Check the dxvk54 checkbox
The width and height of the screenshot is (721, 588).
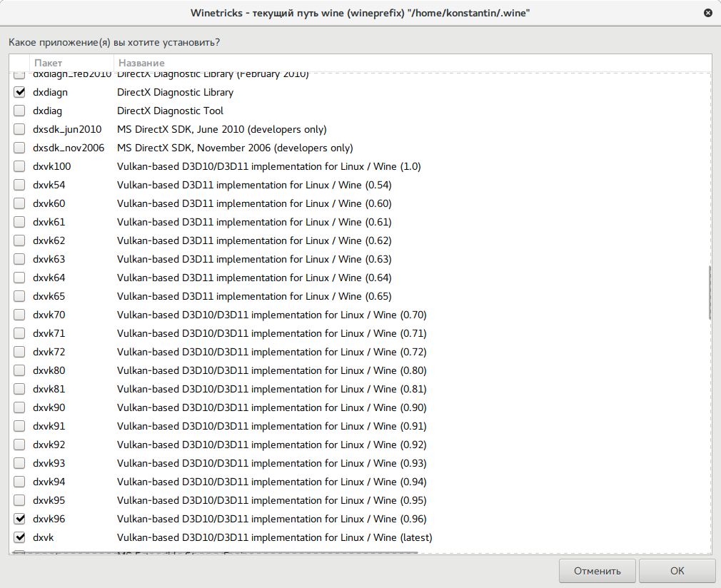pos(19,185)
